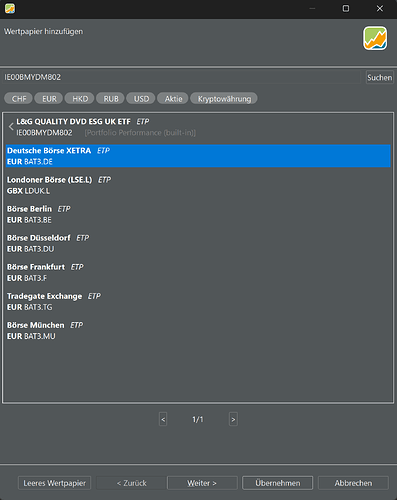The height and width of the screenshot is (500, 397).
Task: Toggle the RUB currency filter
Action: 111,99
